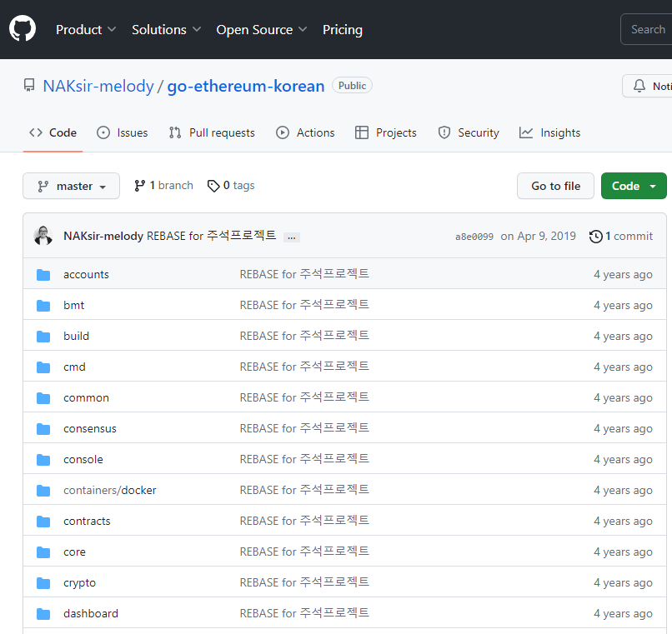672x634 pixels.
Task: Click the consensus folder icon
Action: point(43,429)
